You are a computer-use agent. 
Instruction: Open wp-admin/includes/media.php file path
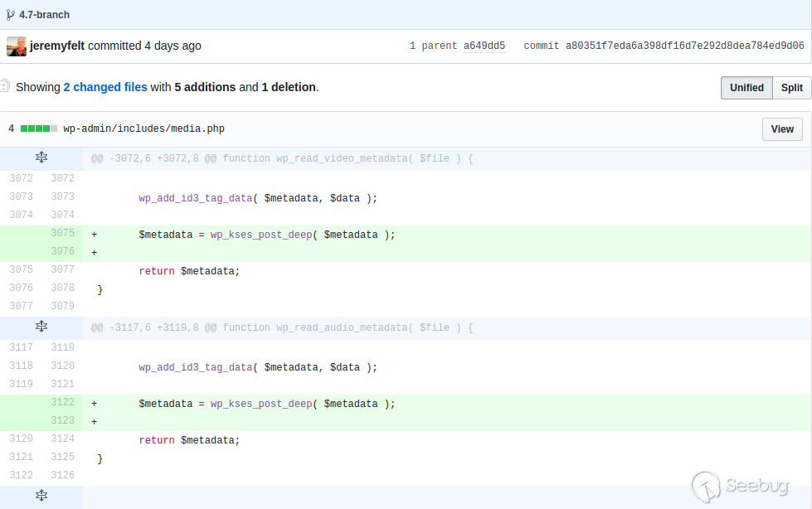[x=143, y=129]
